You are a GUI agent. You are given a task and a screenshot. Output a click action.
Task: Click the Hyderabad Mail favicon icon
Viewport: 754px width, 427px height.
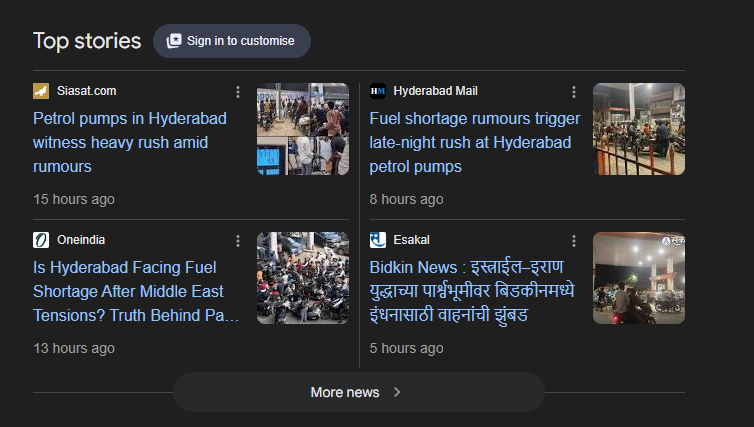pyautogui.click(x=377, y=91)
